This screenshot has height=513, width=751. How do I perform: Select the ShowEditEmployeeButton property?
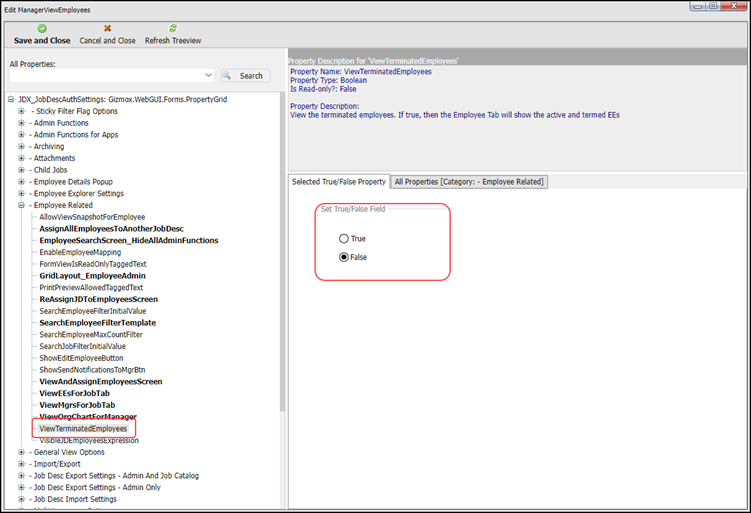point(81,358)
